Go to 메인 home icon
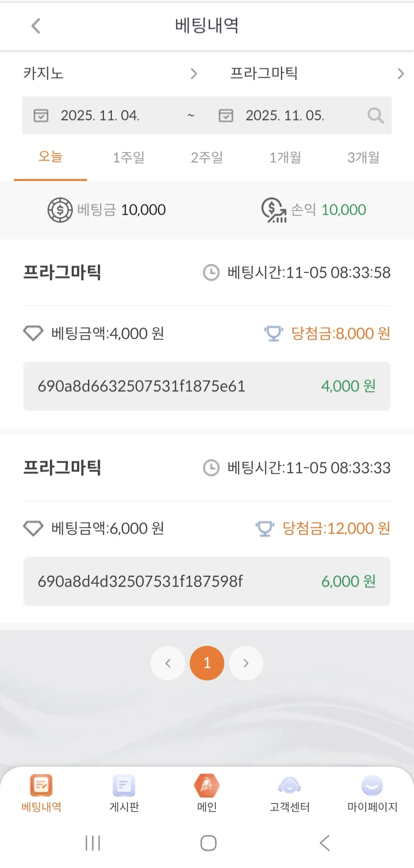Screen dimensions: 414x868 pyautogui.click(x=207, y=786)
